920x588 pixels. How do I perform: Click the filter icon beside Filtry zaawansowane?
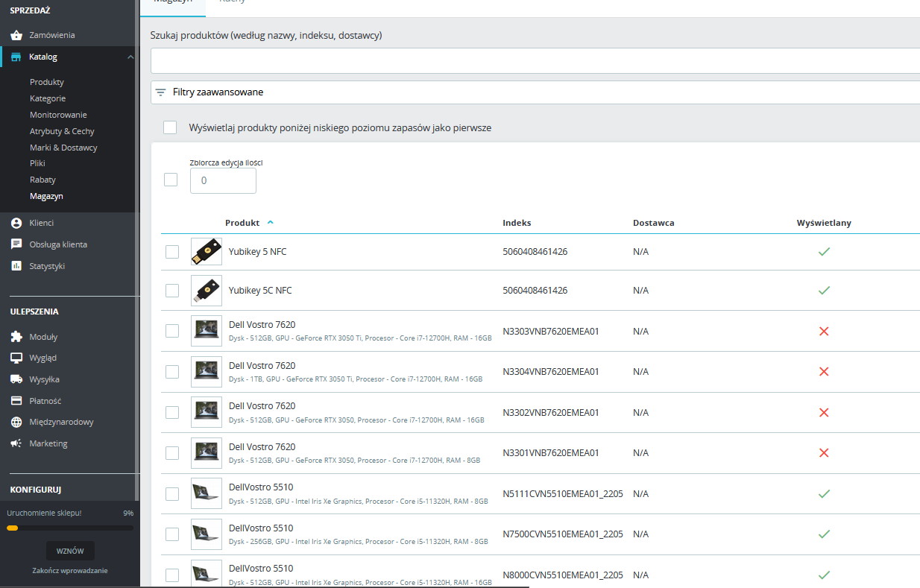160,92
